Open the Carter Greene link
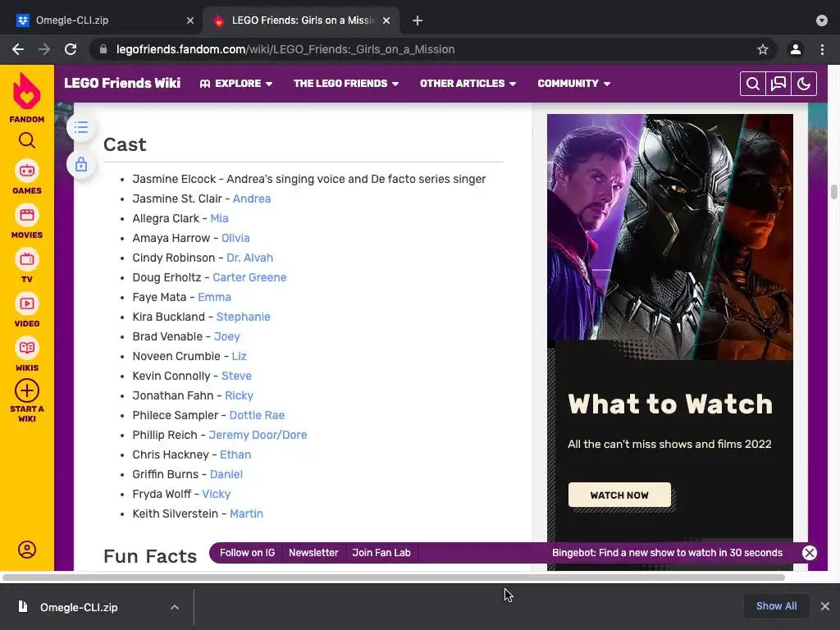 pos(249,277)
